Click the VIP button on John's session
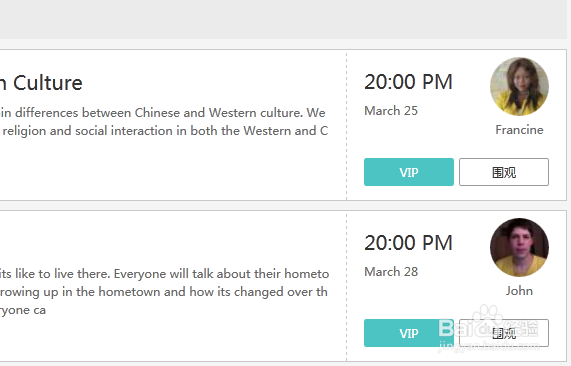The width and height of the screenshot is (571, 366). 409,333
